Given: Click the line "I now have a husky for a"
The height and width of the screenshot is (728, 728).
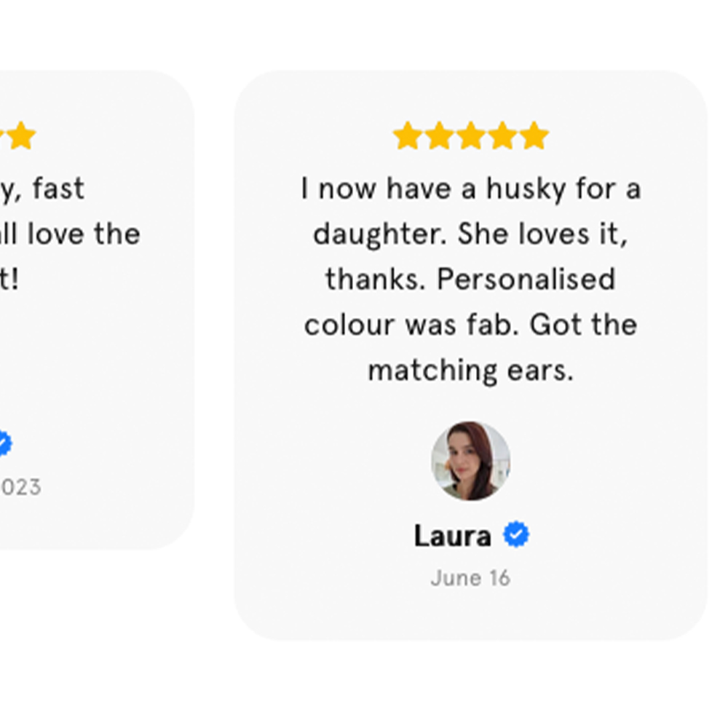Looking at the screenshot, I should tap(470, 189).
